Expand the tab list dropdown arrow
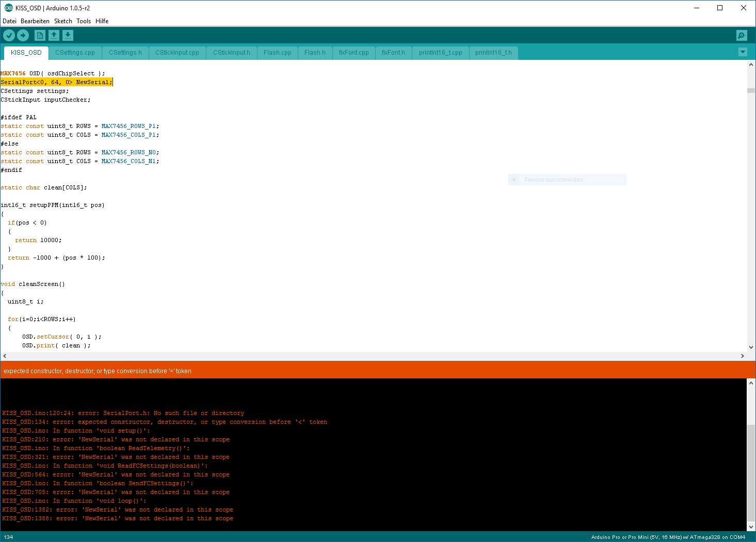 pos(743,52)
